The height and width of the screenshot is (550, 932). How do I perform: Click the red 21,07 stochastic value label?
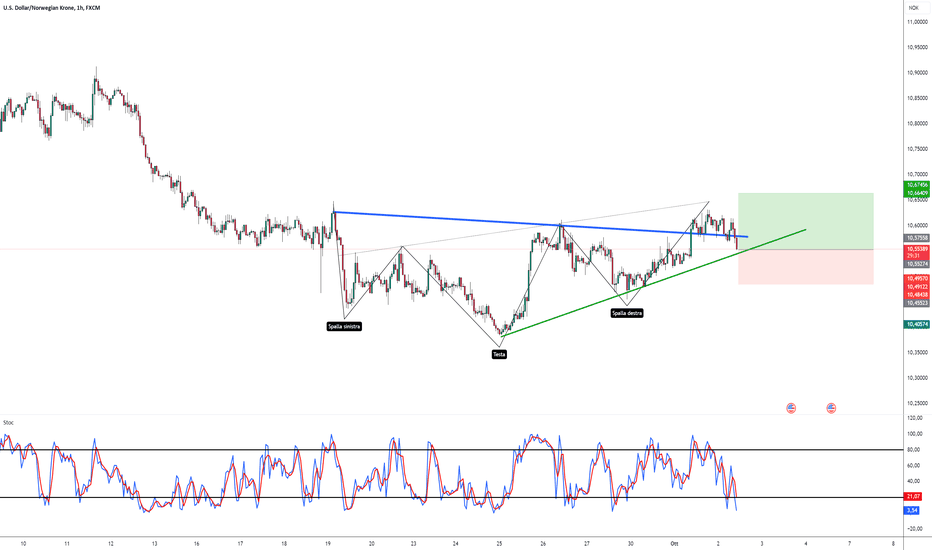[x=913, y=496]
